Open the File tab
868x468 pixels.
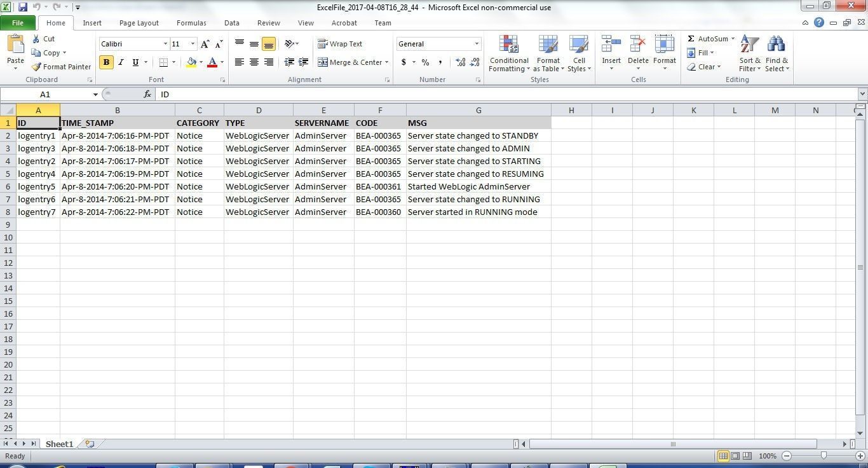(18, 23)
